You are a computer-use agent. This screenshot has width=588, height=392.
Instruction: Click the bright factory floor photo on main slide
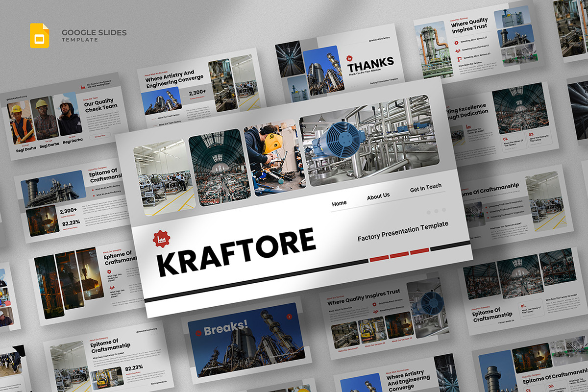(x=164, y=178)
